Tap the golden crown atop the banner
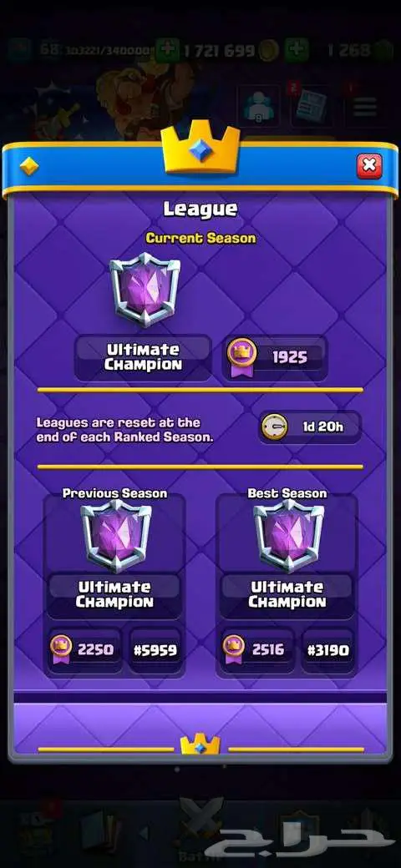Viewport: 401px width, 868px height. click(x=200, y=149)
